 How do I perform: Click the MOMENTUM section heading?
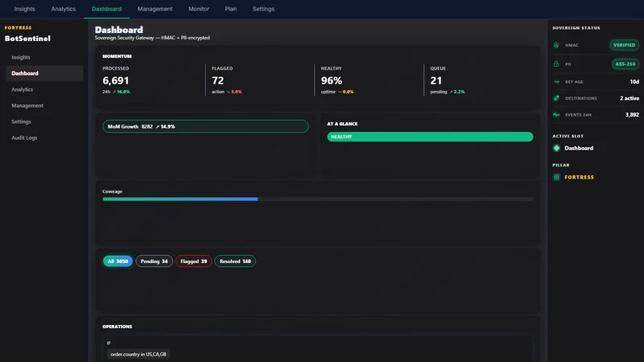point(117,56)
